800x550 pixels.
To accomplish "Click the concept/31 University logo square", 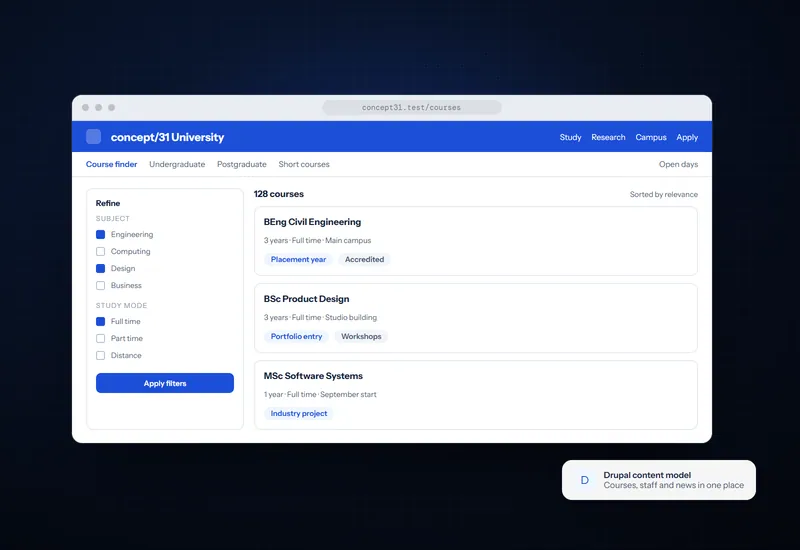I will coord(93,137).
